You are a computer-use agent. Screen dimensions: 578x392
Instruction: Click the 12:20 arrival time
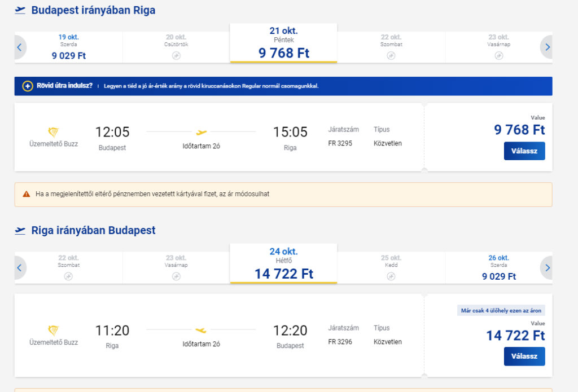point(290,331)
